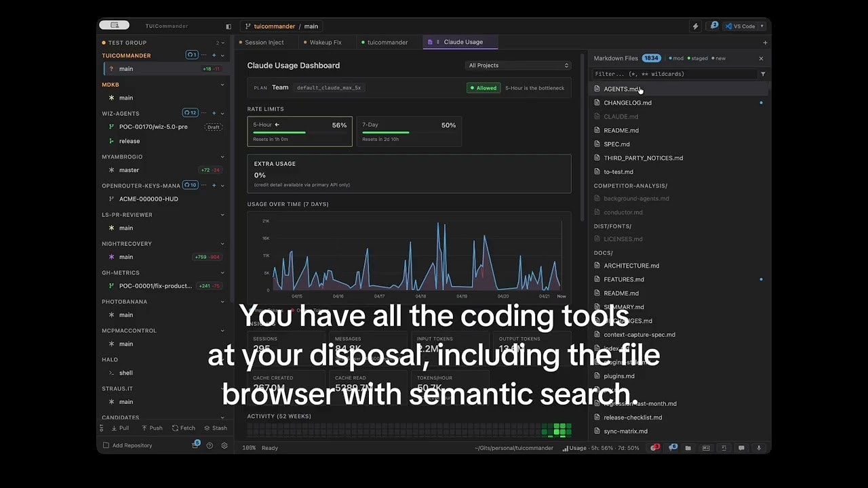The image size is (868, 488).
Task: Click the filter funnel icon
Action: (763, 74)
